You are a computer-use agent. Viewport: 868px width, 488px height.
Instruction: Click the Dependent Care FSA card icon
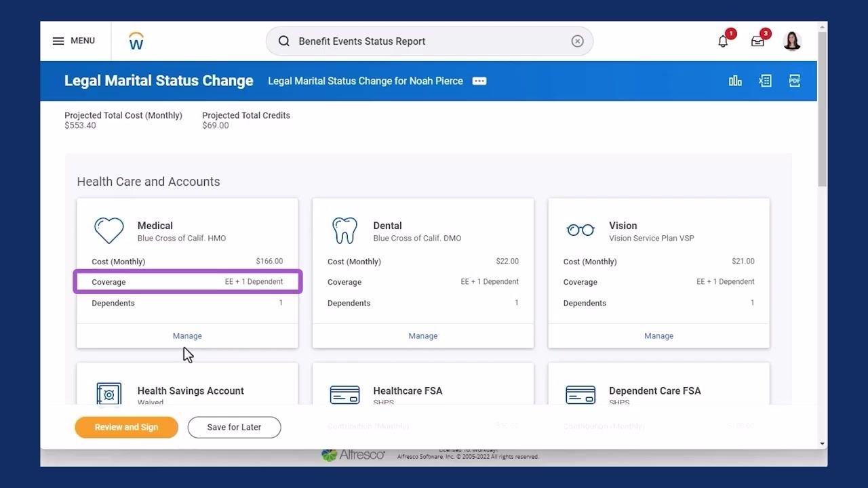(580, 394)
